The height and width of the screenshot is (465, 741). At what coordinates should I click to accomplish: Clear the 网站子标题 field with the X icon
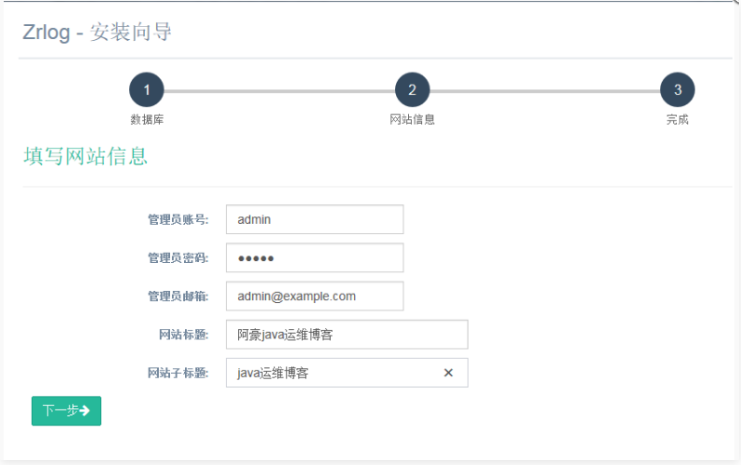448,373
